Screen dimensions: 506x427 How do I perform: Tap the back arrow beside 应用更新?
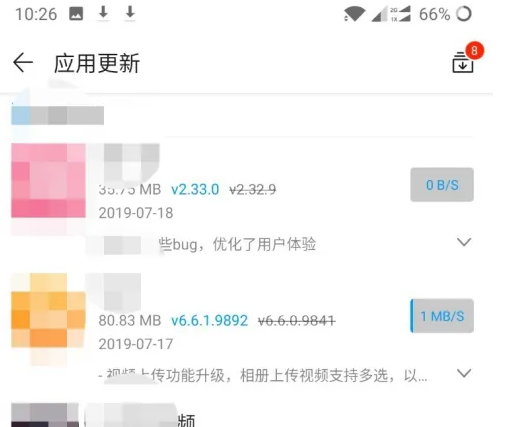(23, 62)
